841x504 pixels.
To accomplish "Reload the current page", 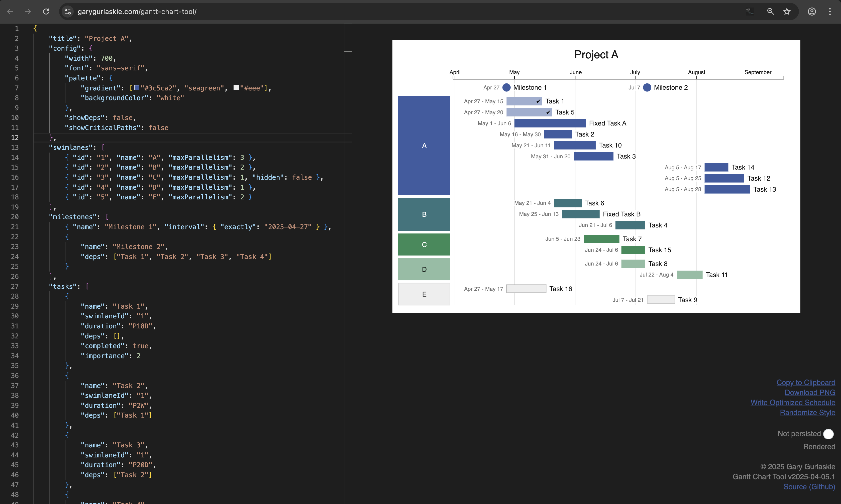I will tap(47, 11).
